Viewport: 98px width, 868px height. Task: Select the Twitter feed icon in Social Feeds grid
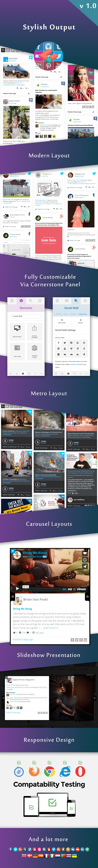click(x=65, y=343)
